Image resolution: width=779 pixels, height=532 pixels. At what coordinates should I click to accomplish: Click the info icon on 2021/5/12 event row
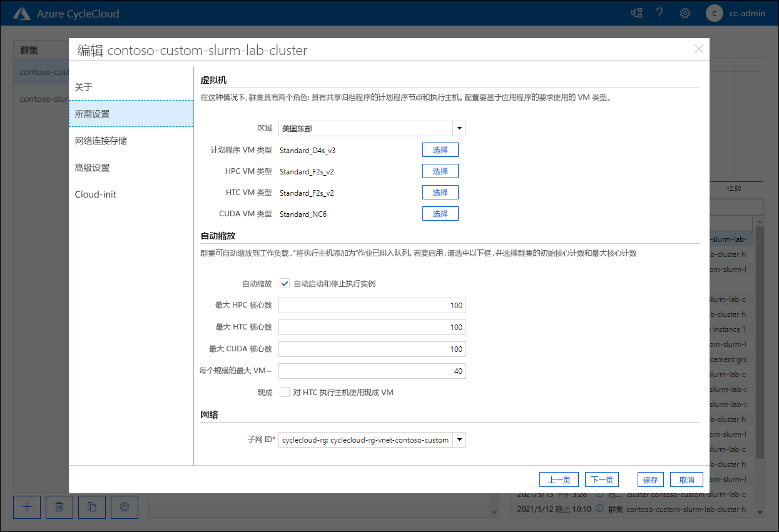pos(599,509)
